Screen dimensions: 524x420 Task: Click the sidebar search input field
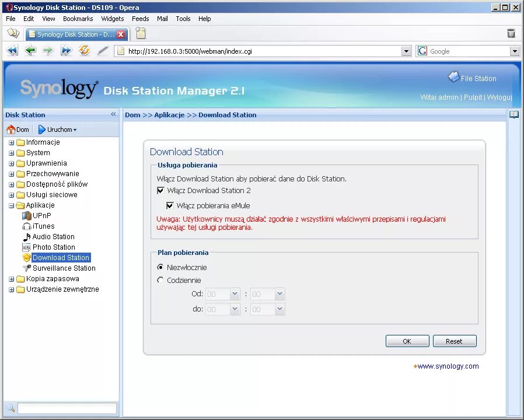pos(67,408)
